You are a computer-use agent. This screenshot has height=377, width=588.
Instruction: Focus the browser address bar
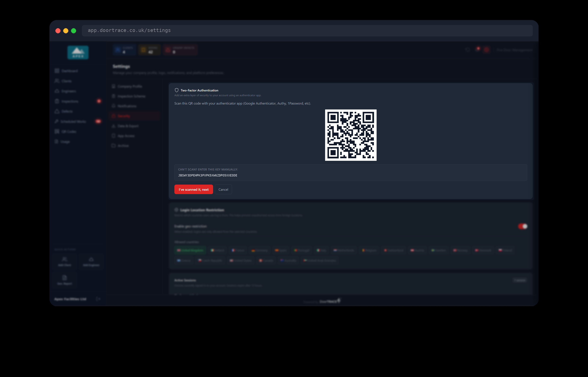click(307, 30)
